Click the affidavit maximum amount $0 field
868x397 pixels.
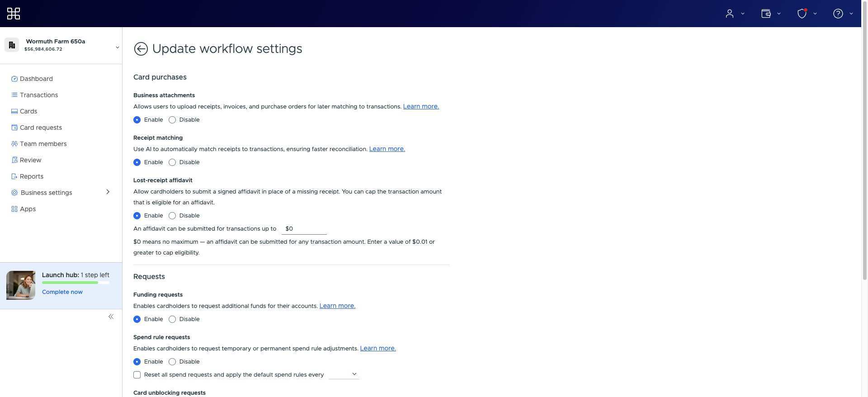click(x=304, y=229)
